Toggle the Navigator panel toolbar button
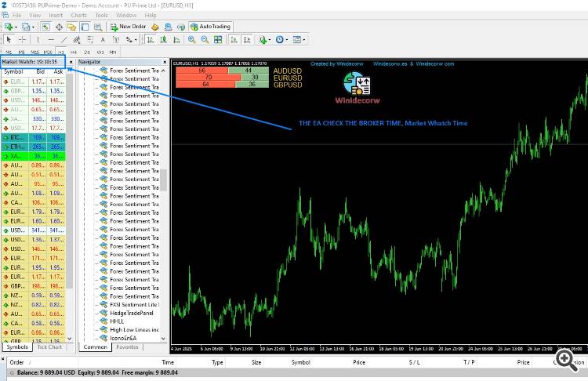Image resolution: width=588 pixels, height=381 pixels. pyautogui.click(x=71, y=27)
